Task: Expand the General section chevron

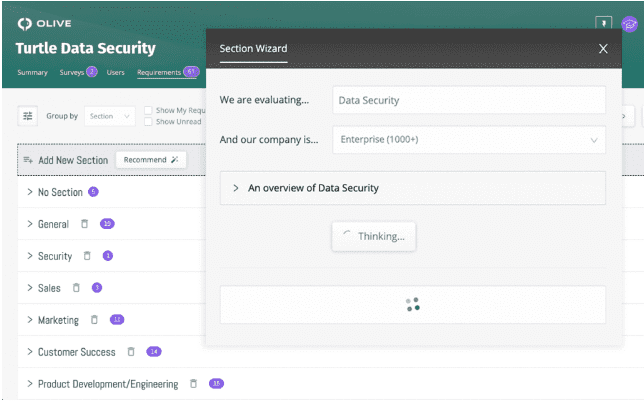Action: (30, 224)
